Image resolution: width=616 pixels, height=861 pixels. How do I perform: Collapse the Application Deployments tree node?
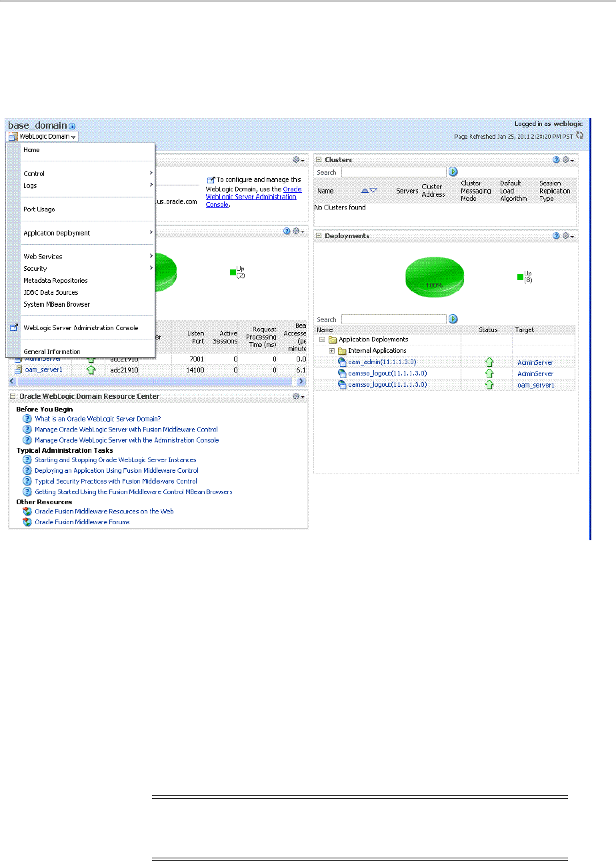click(x=322, y=339)
